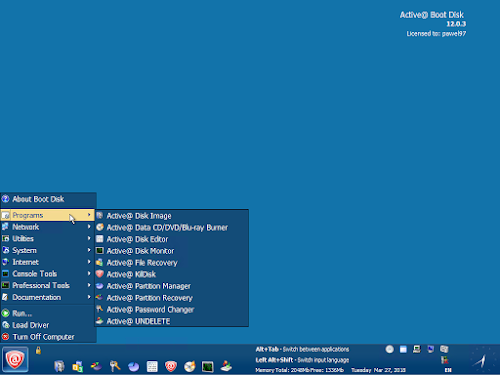Click the Active@ UNDELETE menu icon
This screenshot has width=500, height=375.
pyautogui.click(x=100, y=321)
